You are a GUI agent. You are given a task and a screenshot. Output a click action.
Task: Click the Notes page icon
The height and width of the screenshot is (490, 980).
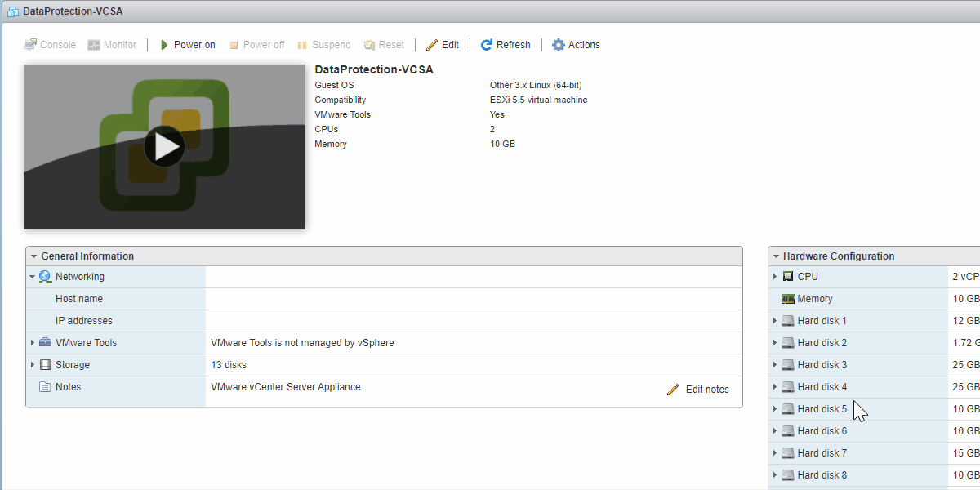[x=45, y=387]
